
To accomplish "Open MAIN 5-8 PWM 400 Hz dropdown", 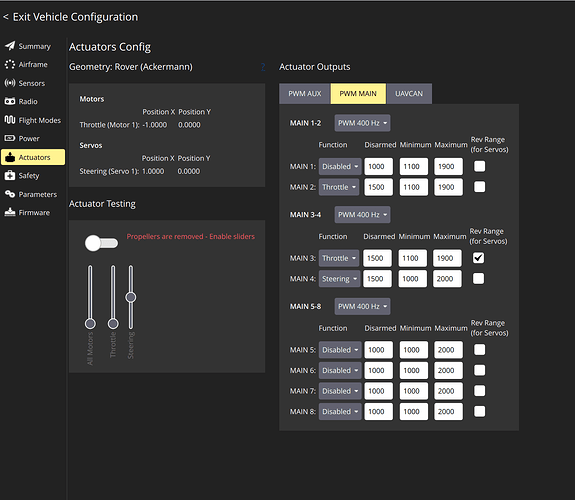I will point(362,306).
